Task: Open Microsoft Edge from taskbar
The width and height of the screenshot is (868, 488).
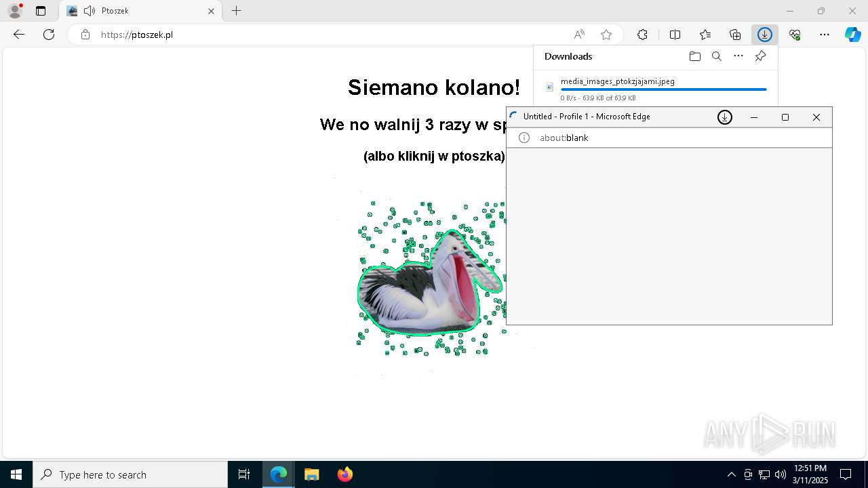Action: click(x=279, y=474)
